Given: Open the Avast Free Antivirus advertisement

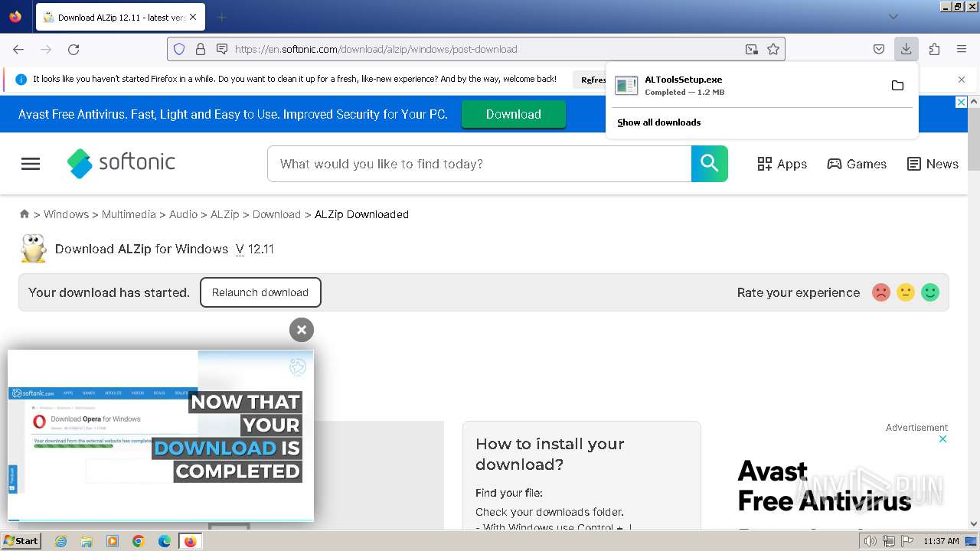Looking at the screenshot, I should tap(824, 486).
